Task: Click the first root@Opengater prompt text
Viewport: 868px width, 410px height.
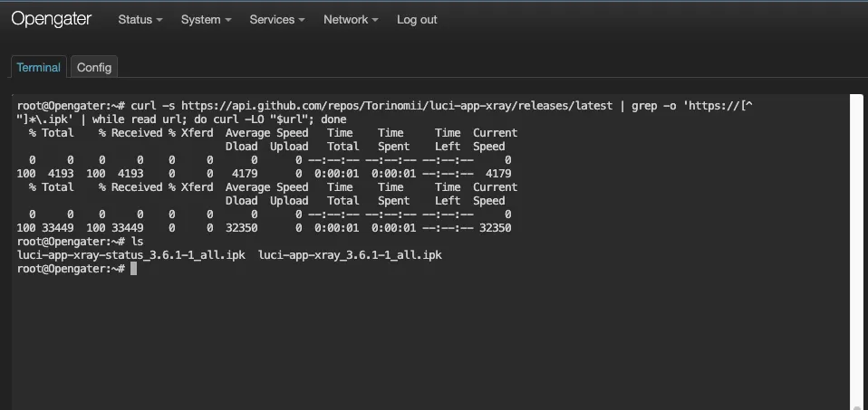Action: tap(72, 106)
